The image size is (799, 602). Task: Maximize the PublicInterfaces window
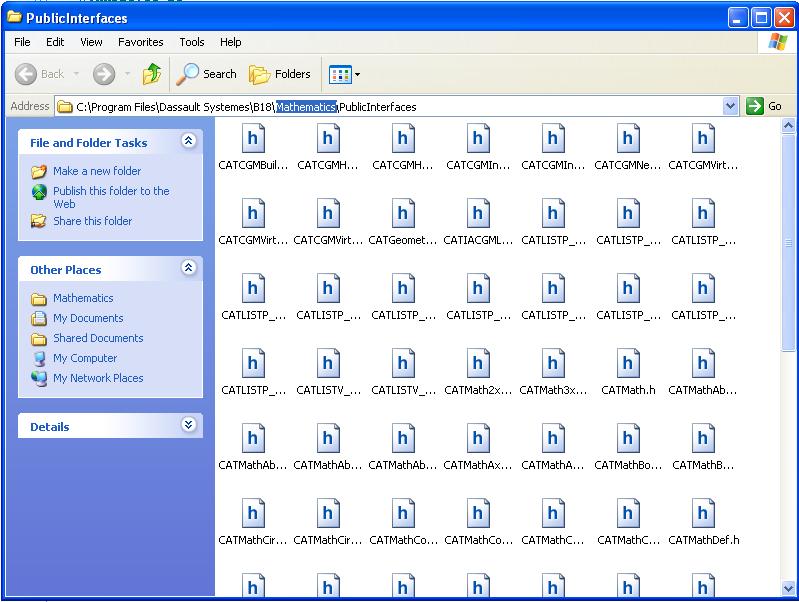[761, 18]
